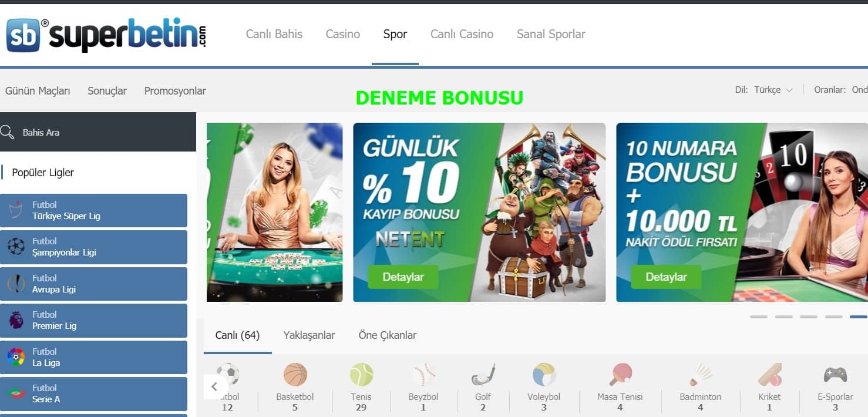Select the Basketbol sport icon
Screen dimensions: 868x417
click(295, 374)
